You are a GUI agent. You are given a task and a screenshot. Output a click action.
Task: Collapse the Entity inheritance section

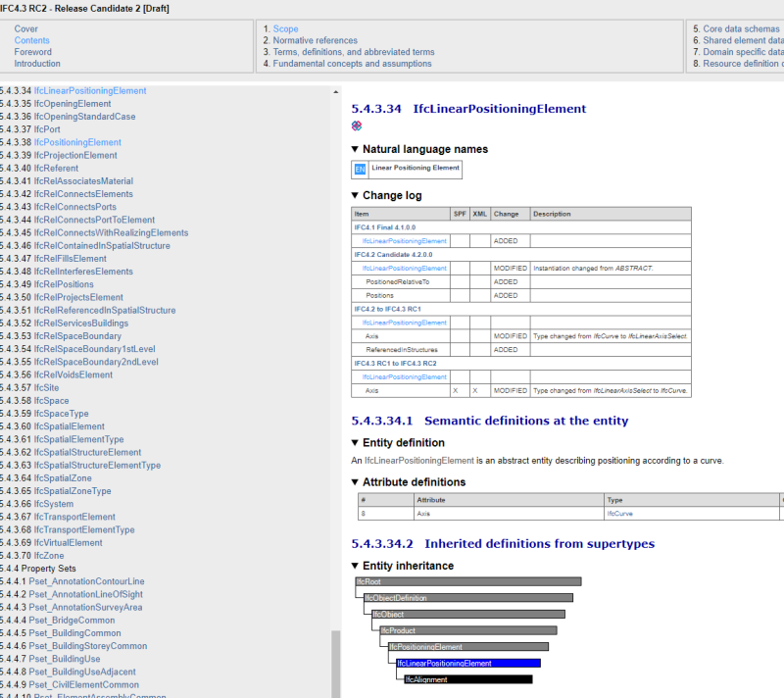[x=354, y=566]
